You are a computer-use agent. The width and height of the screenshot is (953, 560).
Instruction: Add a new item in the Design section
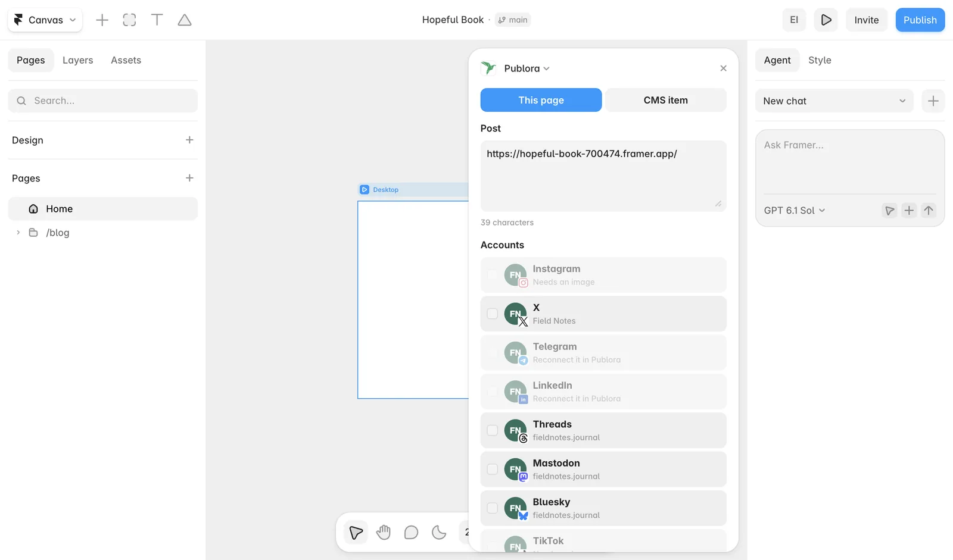click(x=189, y=140)
